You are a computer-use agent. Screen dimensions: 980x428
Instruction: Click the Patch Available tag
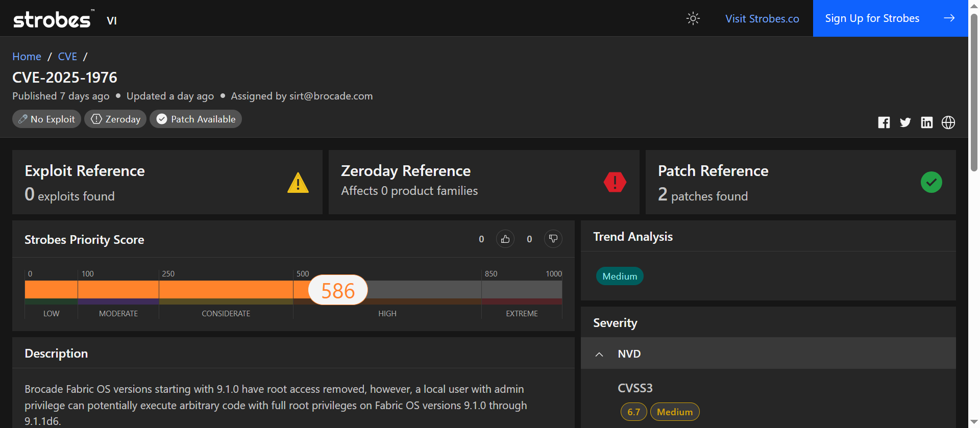tap(195, 119)
